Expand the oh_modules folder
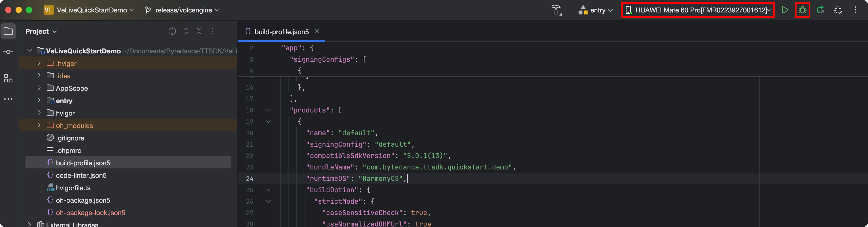 point(39,125)
